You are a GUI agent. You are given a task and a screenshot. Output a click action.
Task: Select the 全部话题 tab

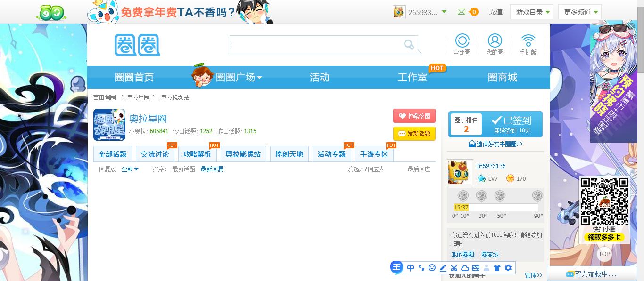(113, 154)
